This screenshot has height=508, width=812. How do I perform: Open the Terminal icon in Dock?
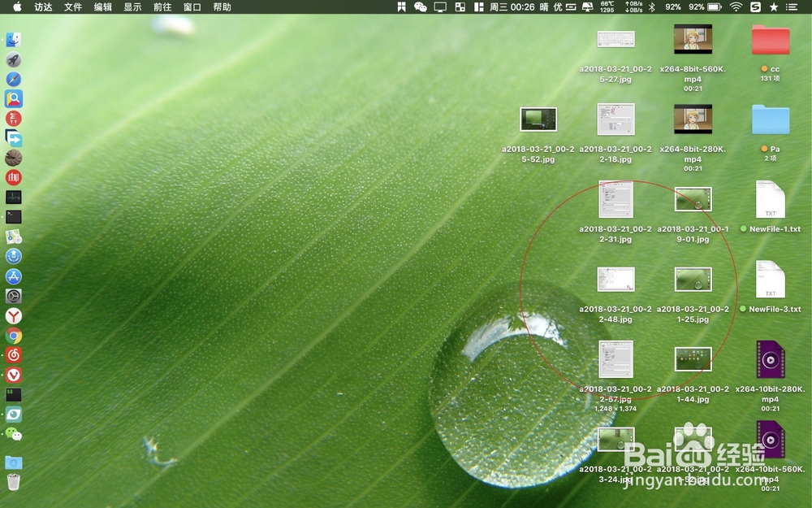(x=14, y=217)
